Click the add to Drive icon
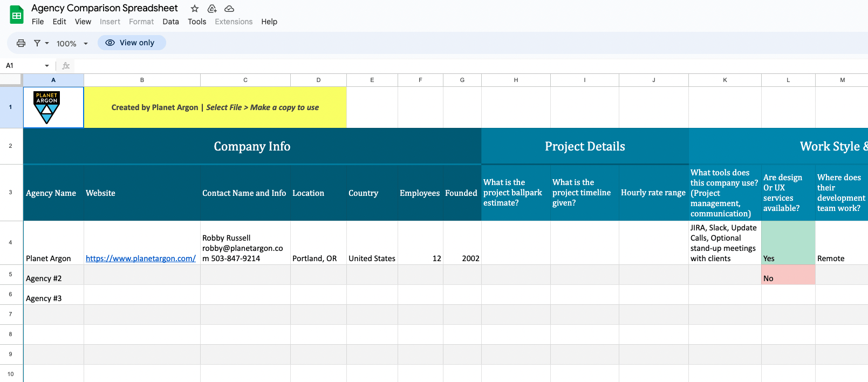The width and height of the screenshot is (868, 382). (x=212, y=9)
